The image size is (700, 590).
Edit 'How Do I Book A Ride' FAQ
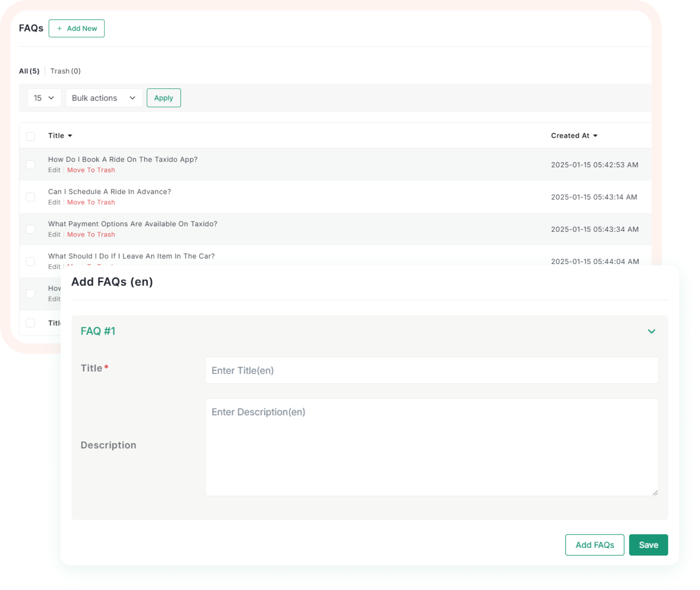point(54,170)
